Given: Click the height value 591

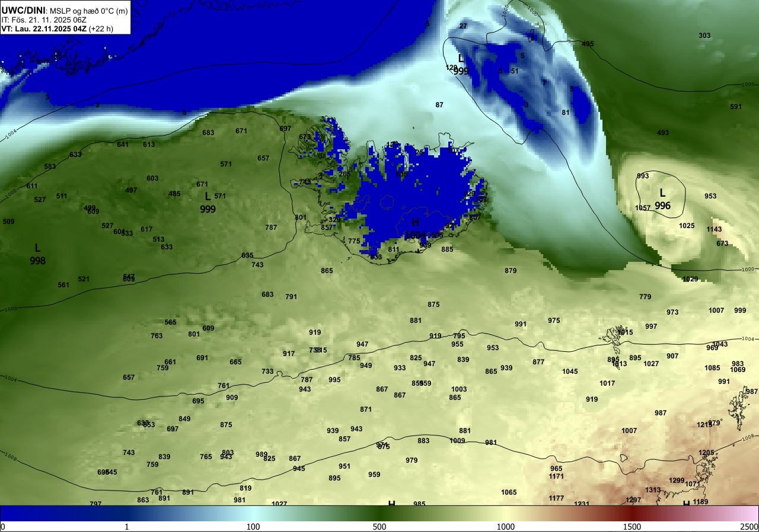Looking at the screenshot, I should pyautogui.click(x=736, y=107).
